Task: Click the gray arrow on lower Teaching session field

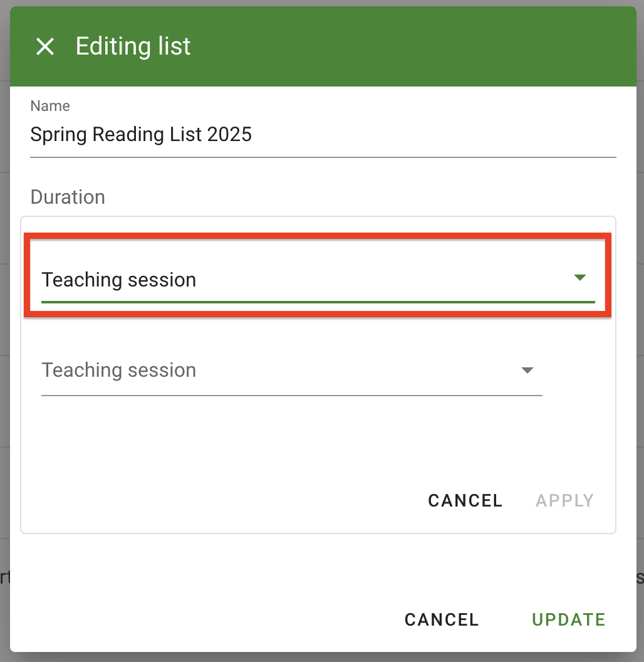Action: 527,370
